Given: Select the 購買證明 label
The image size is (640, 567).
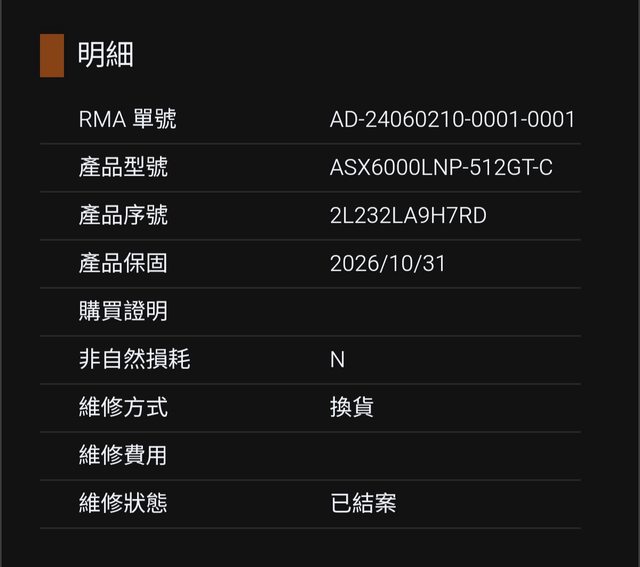Looking at the screenshot, I should pos(123,312).
